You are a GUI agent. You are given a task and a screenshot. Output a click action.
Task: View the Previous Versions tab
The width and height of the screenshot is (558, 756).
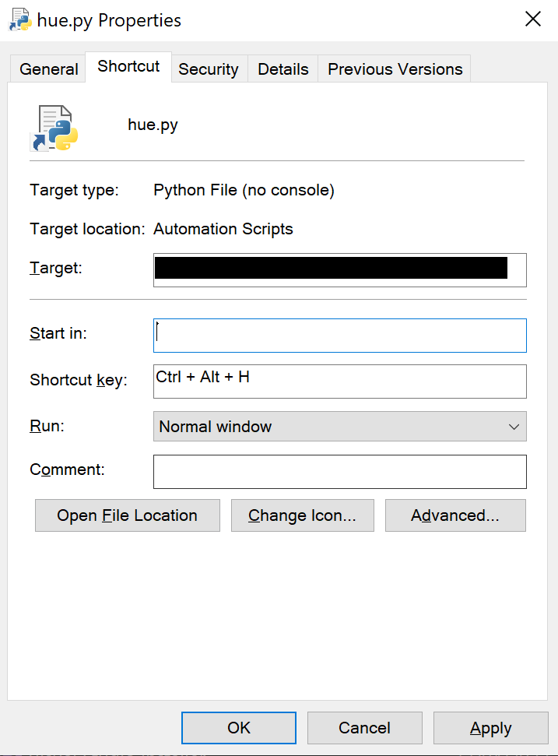pyautogui.click(x=395, y=69)
